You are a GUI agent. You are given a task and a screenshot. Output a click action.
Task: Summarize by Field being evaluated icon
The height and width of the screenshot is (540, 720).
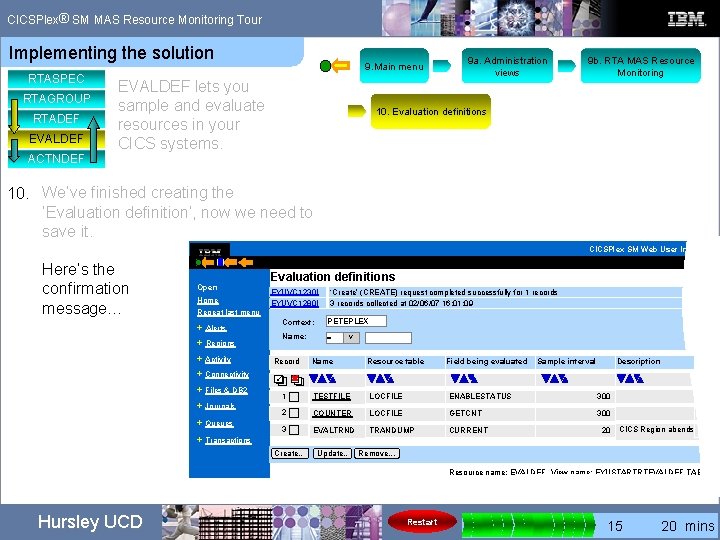tap(473, 379)
